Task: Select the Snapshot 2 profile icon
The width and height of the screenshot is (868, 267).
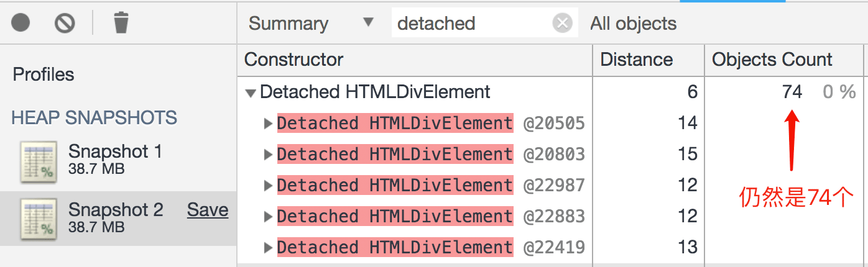Action: click(x=38, y=219)
